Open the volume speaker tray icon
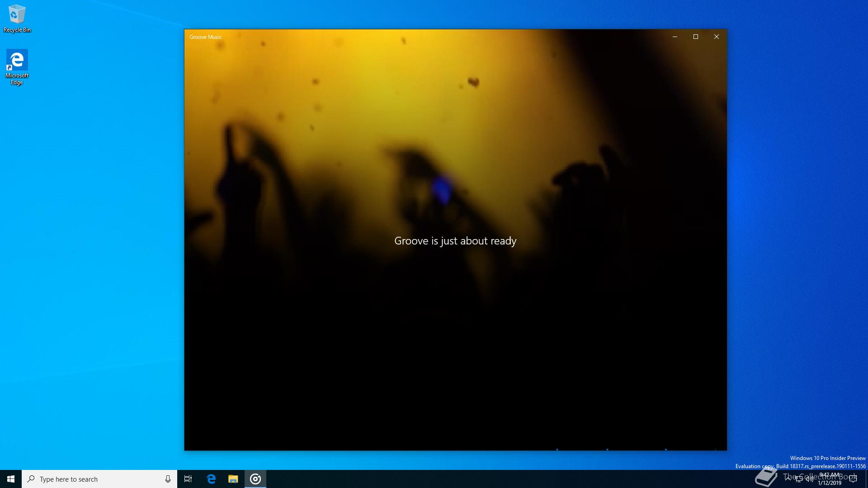Screen dimensions: 868x488 [x=810, y=479]
